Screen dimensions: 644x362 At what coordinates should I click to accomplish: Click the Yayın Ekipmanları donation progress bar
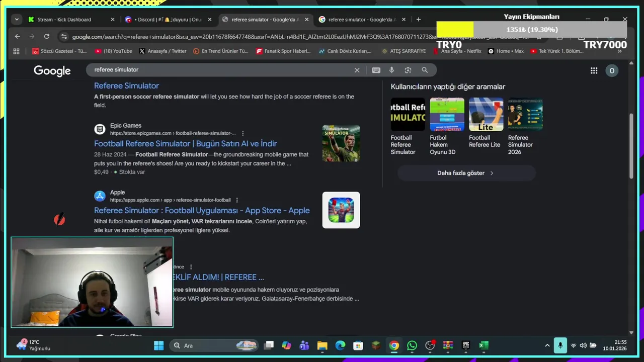coord(531,30)
